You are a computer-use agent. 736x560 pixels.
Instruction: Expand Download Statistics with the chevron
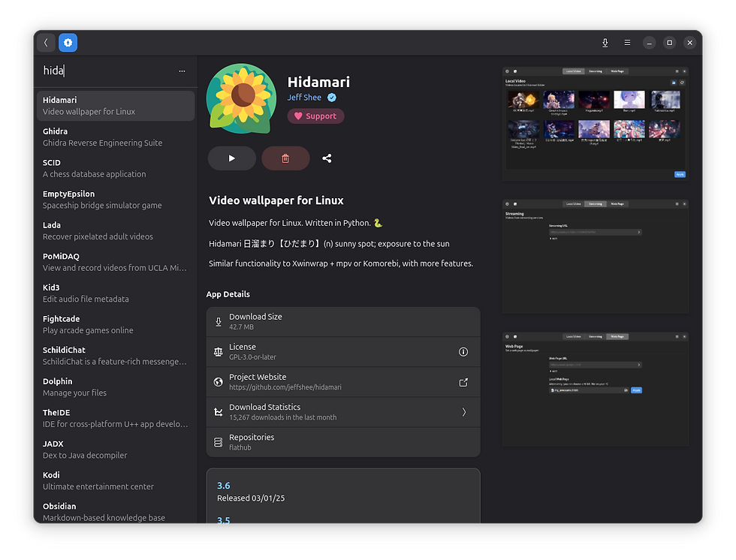(x=464, y=412)
